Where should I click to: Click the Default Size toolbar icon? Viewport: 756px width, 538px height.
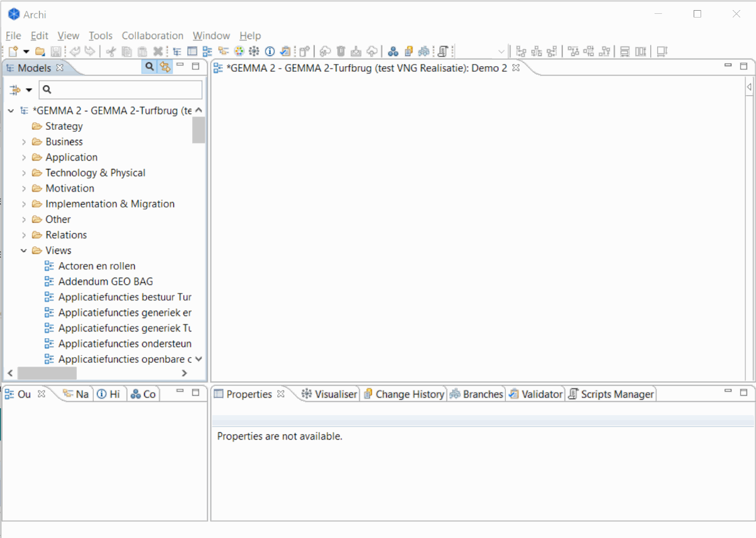(x=661, y=51)
